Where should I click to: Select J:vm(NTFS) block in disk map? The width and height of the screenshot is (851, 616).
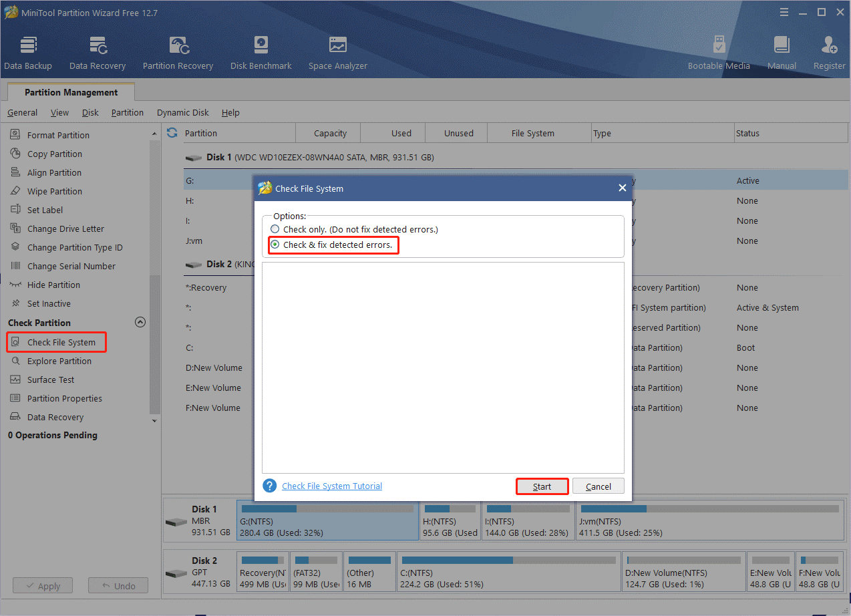(710, 520)
